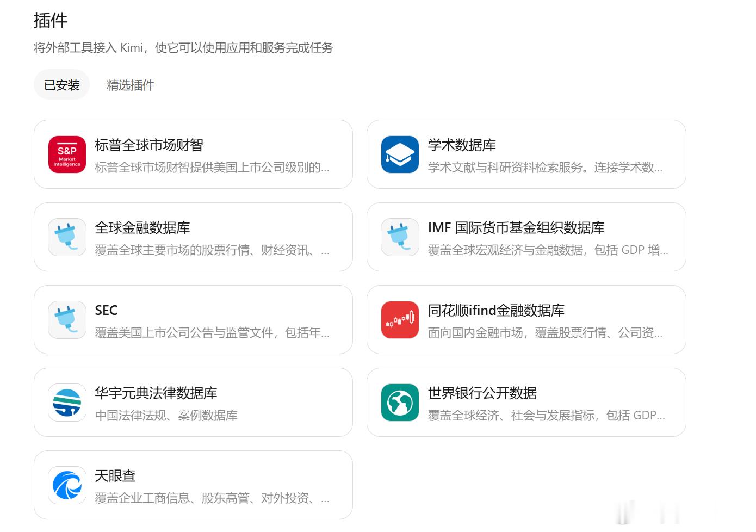Viewport: 756px width, 532px height.
Task: Select the 华宇元典法律数据库 plugin name
Action: (x=156, y=393)
